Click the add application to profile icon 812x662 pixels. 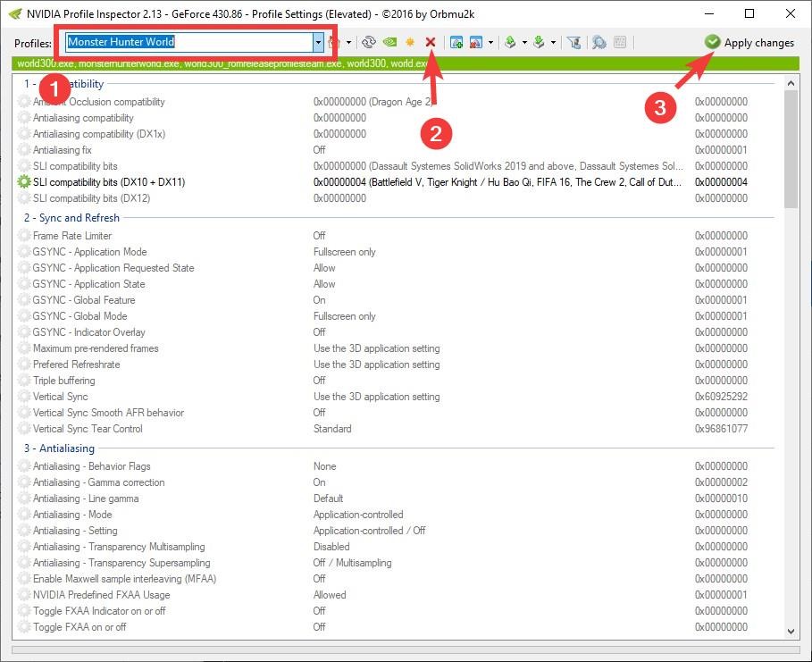(x=456, y=42)
